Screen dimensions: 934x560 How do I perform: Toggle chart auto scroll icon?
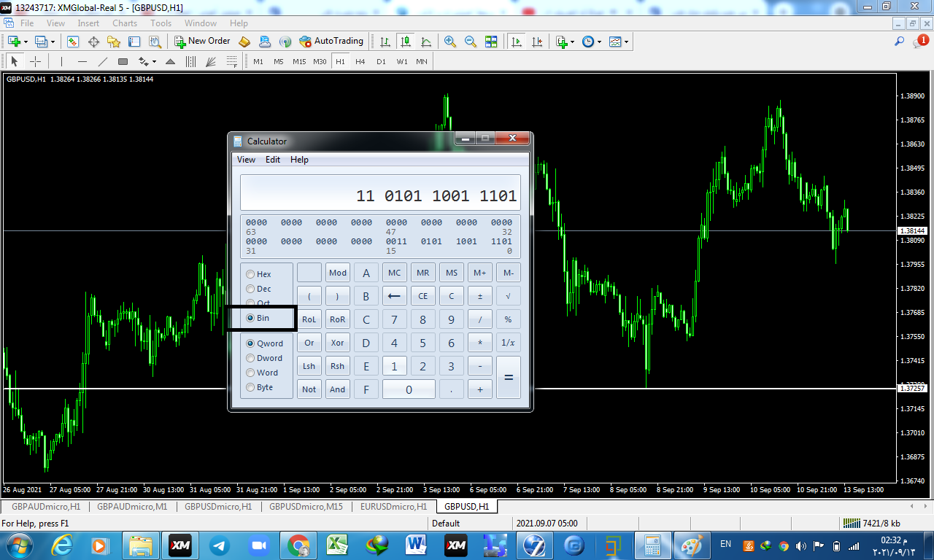point(517,42)
